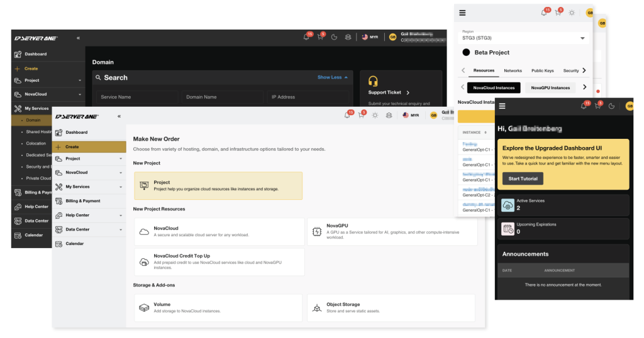Select the Object Storage card
This screenshot has width=644, height=338.
coord(391,308)
